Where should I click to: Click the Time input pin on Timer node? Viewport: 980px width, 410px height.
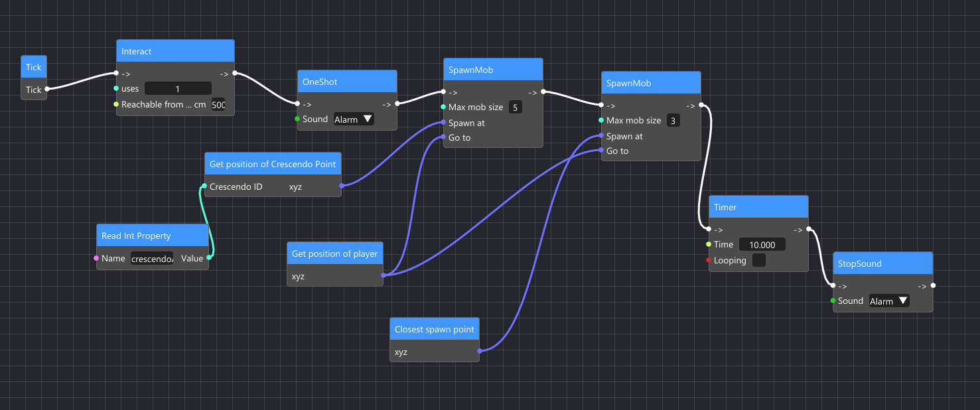(709, 244)
